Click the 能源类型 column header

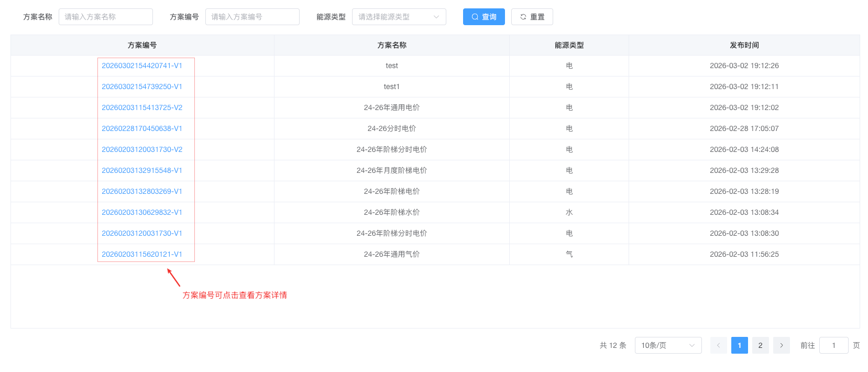pyautogui.click(x=569, y=45)
